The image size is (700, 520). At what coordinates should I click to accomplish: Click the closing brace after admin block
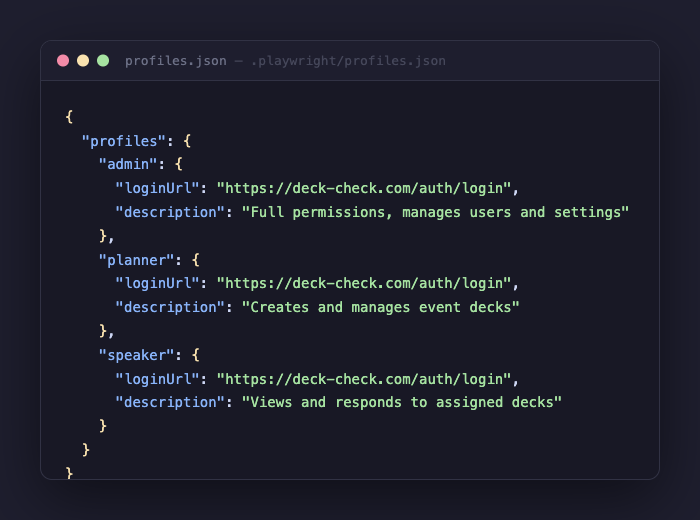[103, 236]
